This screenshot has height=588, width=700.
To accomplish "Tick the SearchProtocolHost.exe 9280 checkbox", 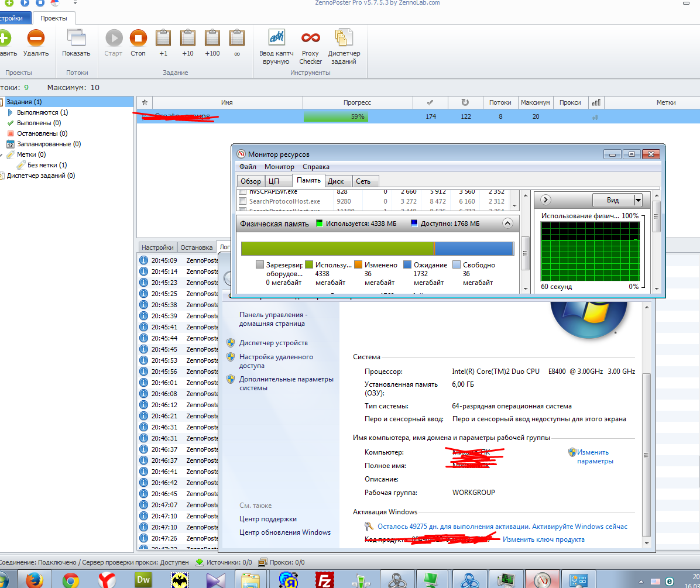I will tap(242, 202).
